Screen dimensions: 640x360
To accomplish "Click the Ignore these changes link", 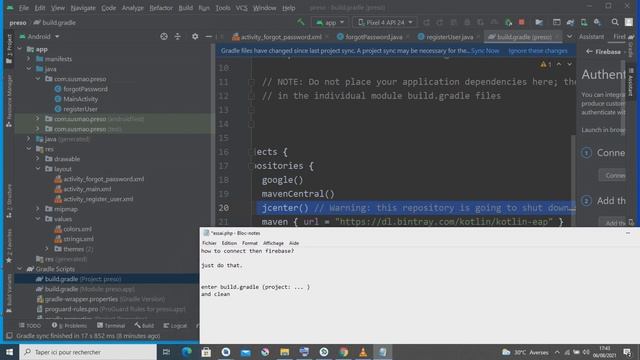I will coord(538,51).
